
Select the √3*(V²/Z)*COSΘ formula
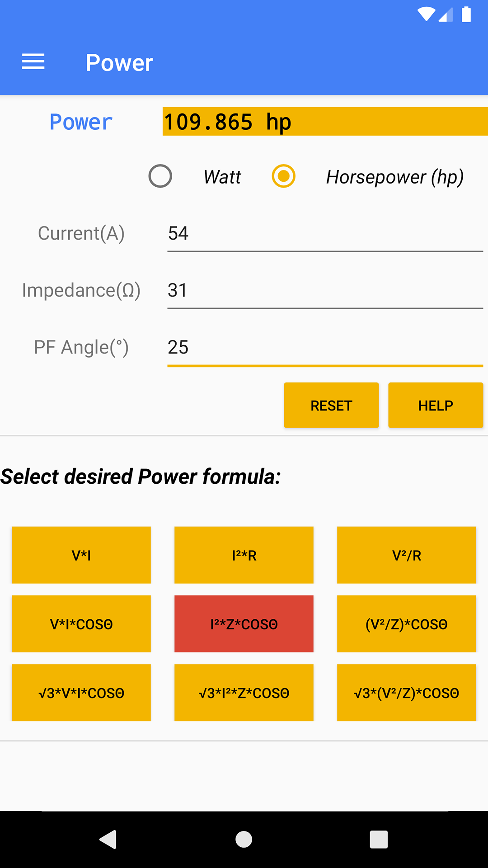(406, 693)
